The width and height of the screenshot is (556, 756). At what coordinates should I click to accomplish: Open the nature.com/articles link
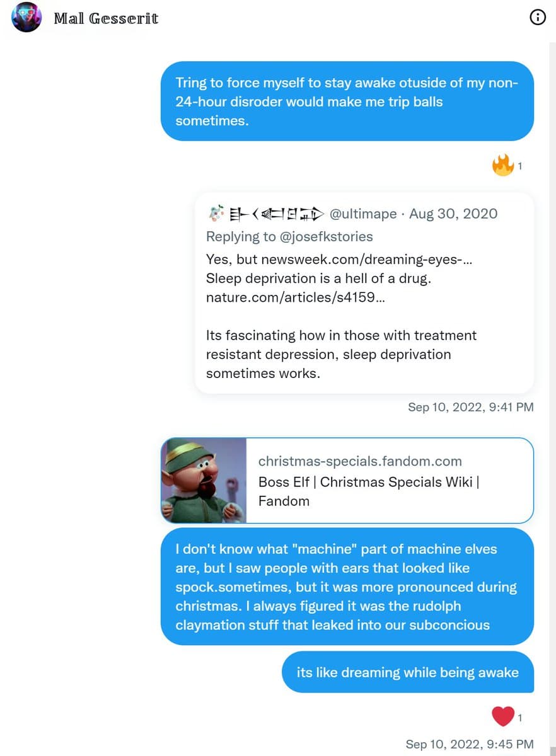point(295,297)
